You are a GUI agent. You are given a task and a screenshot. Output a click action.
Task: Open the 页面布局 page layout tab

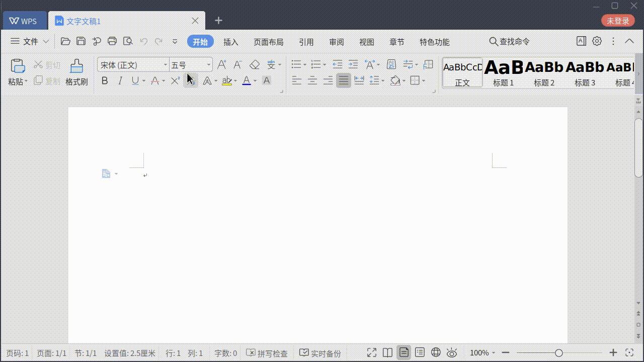point(268,42)
